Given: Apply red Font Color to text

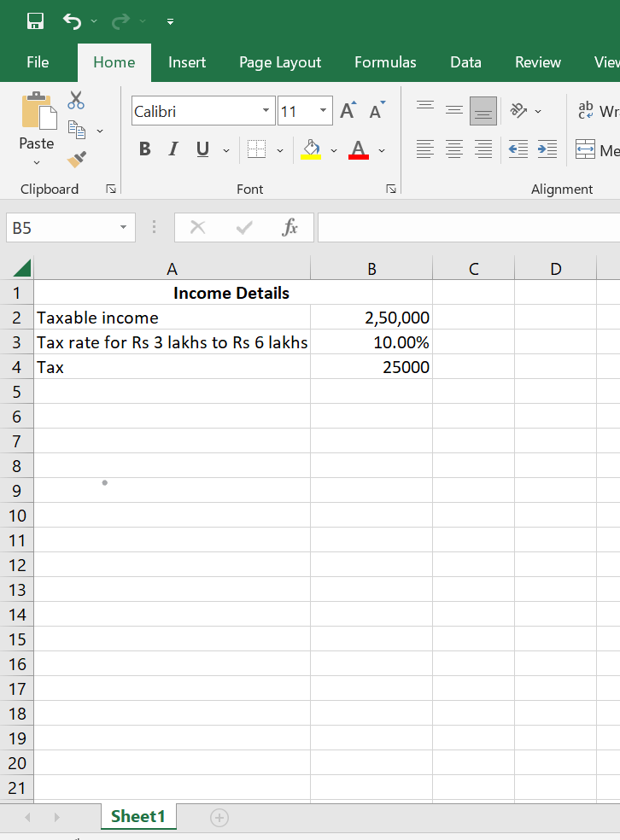Looking at the screenshot, I should pos(359,149).
